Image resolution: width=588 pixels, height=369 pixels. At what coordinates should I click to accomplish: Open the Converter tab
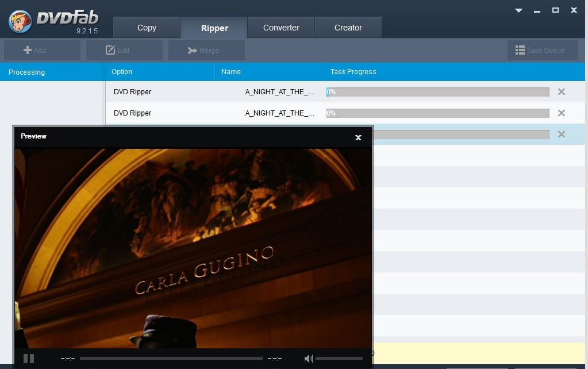(x=281, y=28)
